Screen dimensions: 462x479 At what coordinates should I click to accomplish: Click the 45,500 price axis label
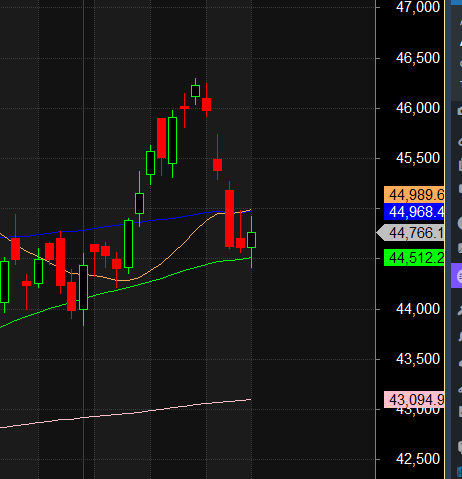click(x=418, y=158)
